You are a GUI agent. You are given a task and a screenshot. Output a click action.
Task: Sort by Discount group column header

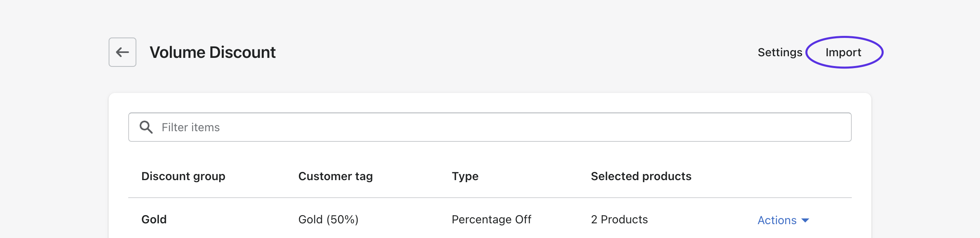point(183,176)
